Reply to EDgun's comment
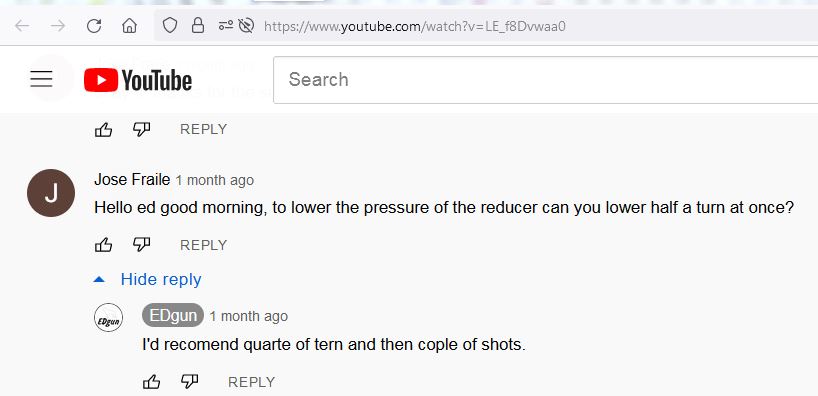 (251, 382)
